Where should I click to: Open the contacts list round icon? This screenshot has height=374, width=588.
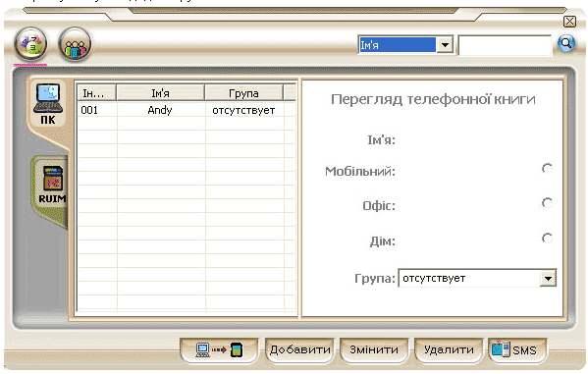tap(30, 43)
